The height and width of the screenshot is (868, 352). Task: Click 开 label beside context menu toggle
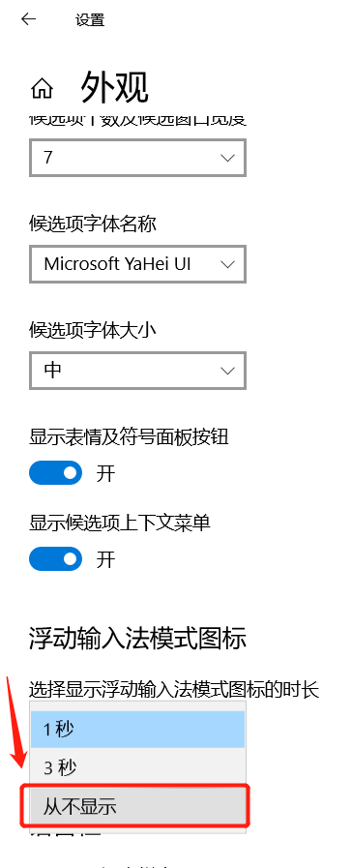tap(105, 559)
